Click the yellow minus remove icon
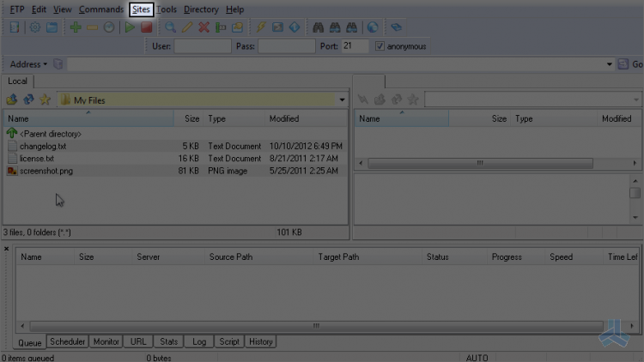The image size is (644, 362). [93, 27]
